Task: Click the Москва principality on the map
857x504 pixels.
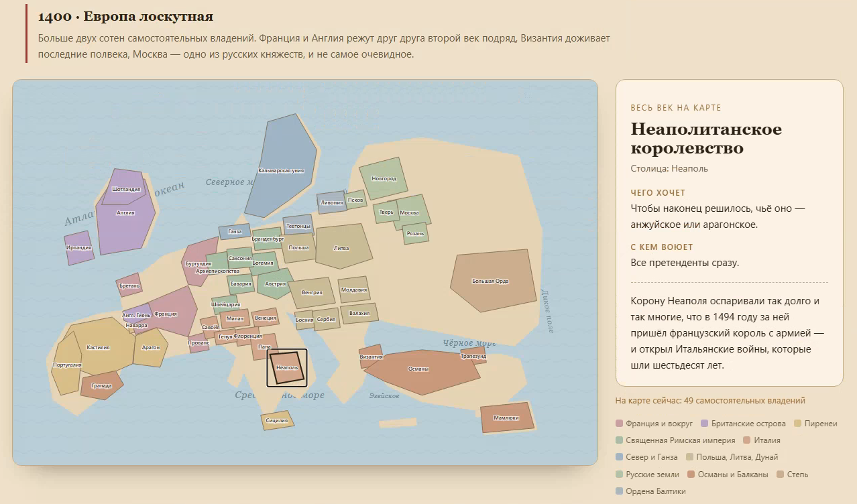Action: pyautogui.click(x=410, y=212)
